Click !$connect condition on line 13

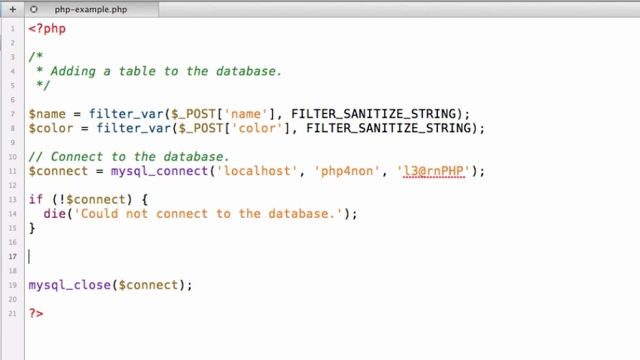tap(92, 200)
